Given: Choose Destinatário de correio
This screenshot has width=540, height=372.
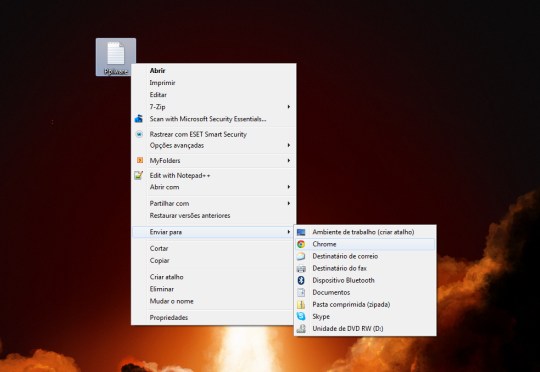Looking at the screenshot, I should point(365,256).
